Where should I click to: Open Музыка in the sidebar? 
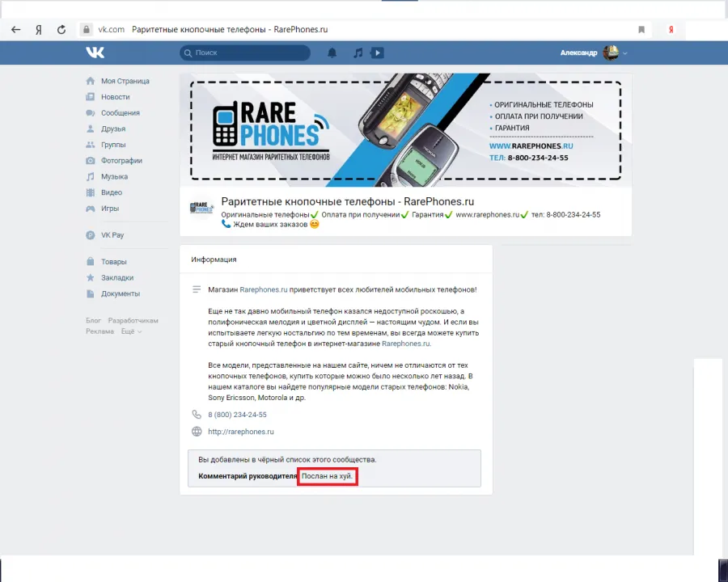point(114,177)
